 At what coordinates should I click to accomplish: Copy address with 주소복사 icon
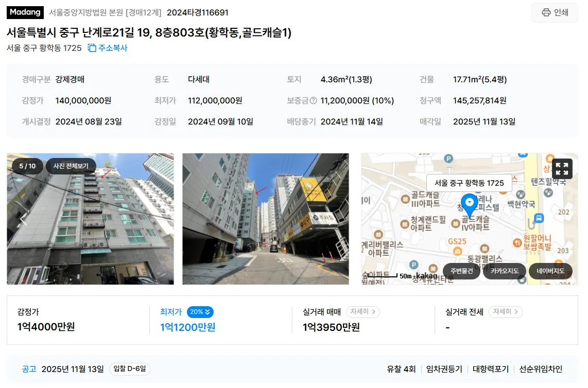tap(108, 48)
